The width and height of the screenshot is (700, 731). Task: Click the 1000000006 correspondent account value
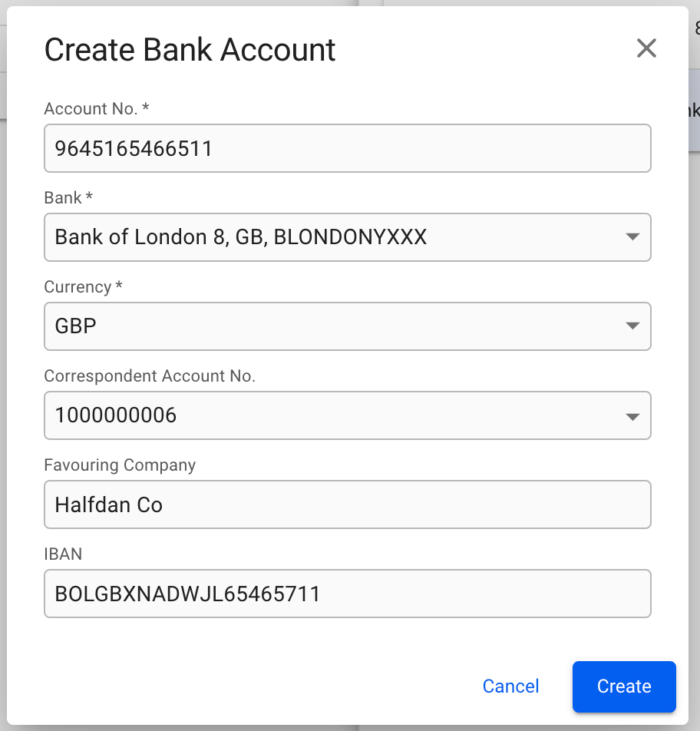(116, 415)
